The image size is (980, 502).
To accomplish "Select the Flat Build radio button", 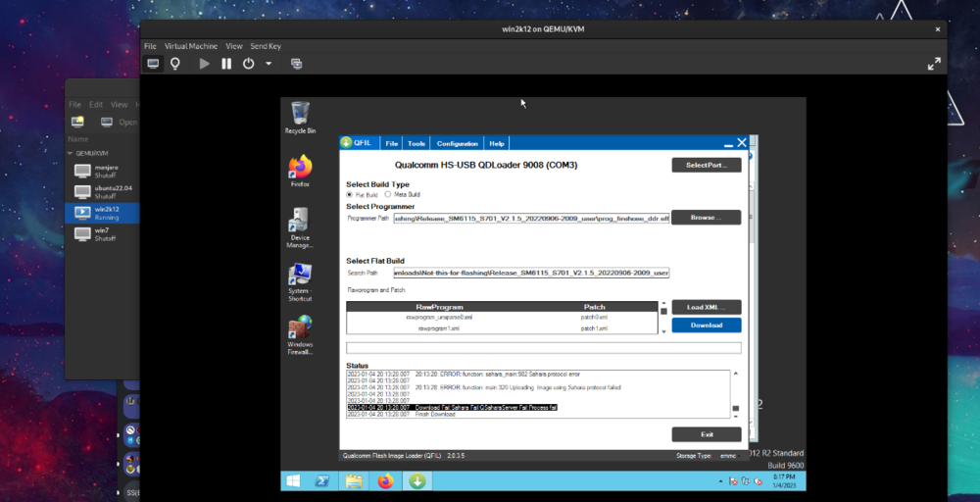I will 350,194.
